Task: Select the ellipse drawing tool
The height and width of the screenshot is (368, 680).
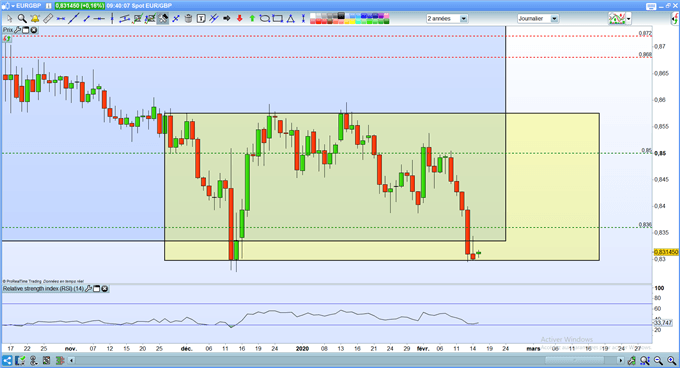Action: (x=265, y=19)
